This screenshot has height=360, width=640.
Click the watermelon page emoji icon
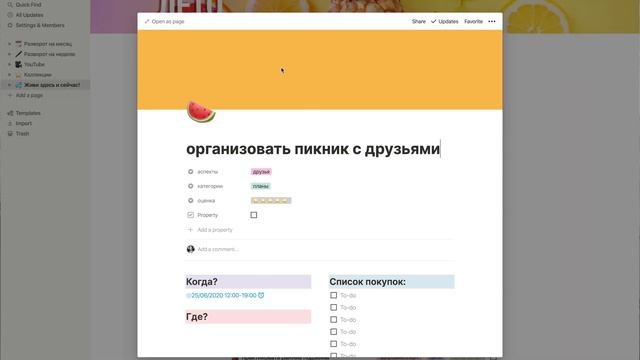(201, 111)
